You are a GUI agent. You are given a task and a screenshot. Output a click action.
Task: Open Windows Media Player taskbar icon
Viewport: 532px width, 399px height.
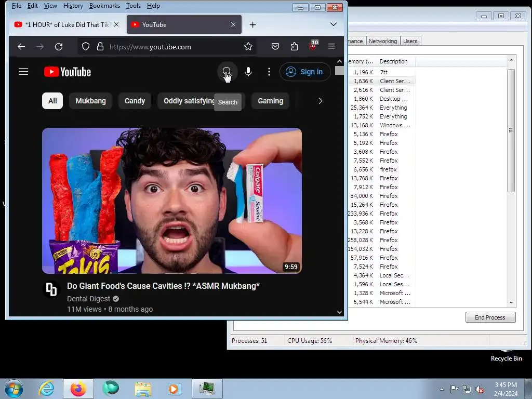[x=174, y=389]
